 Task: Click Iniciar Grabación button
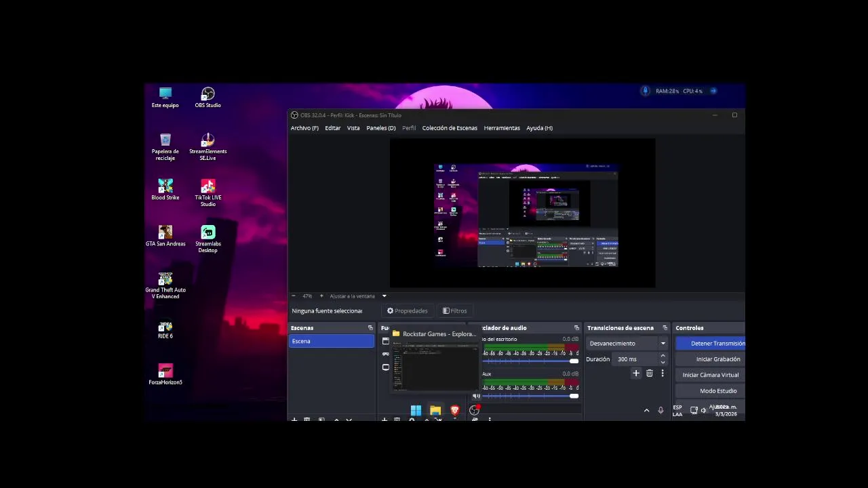pos(710,359)
